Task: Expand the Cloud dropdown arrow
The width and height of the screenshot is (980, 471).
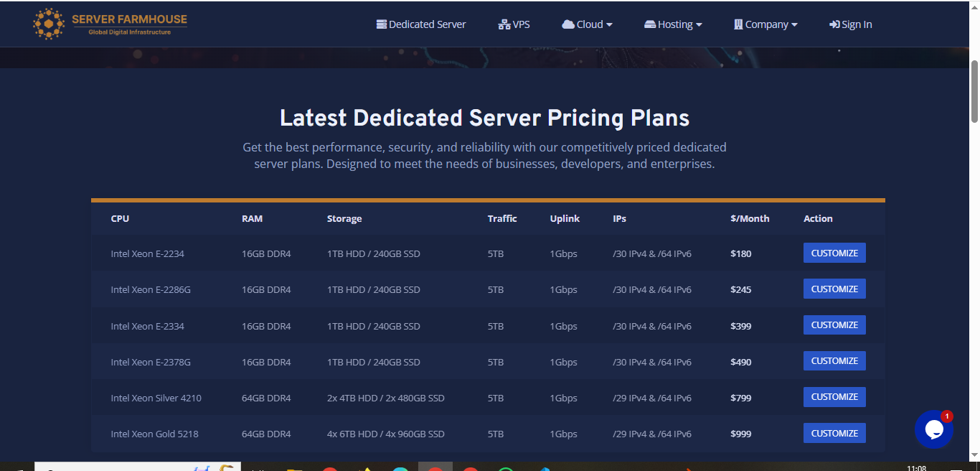Action: coord(609,24)
